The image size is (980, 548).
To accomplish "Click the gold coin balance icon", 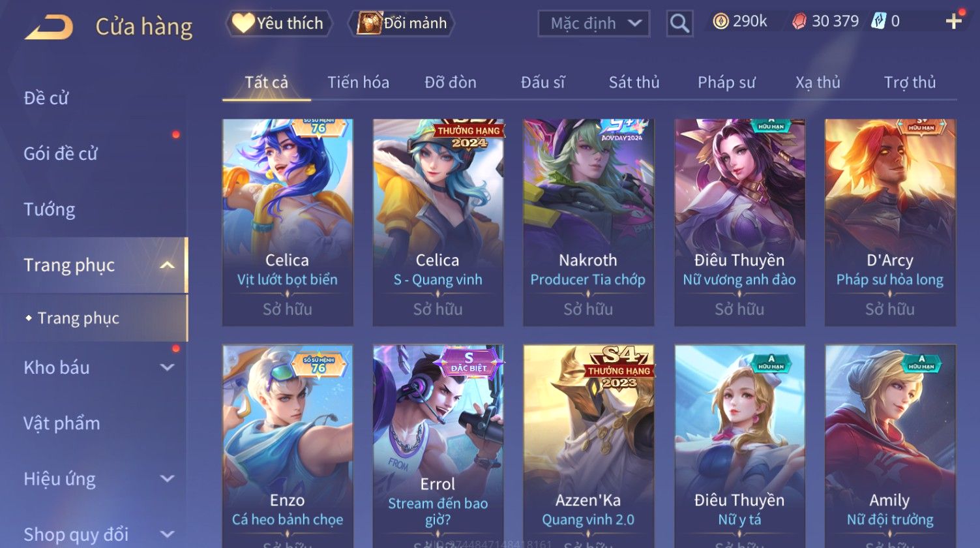I will 720,22.
